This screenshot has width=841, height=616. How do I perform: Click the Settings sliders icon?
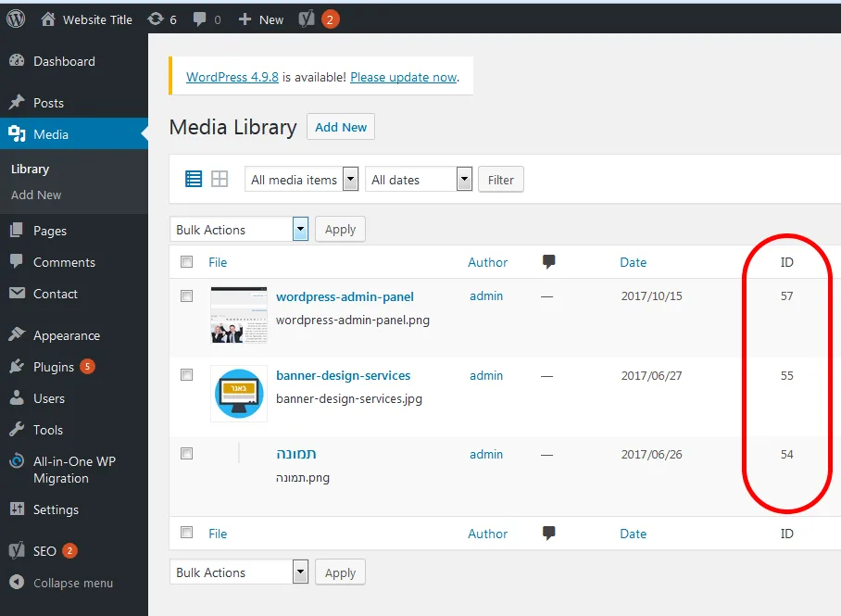17,509
